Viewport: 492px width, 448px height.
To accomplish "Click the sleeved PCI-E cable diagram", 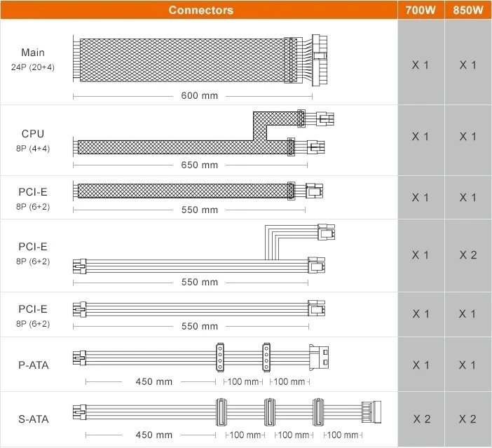I will 198,191.
